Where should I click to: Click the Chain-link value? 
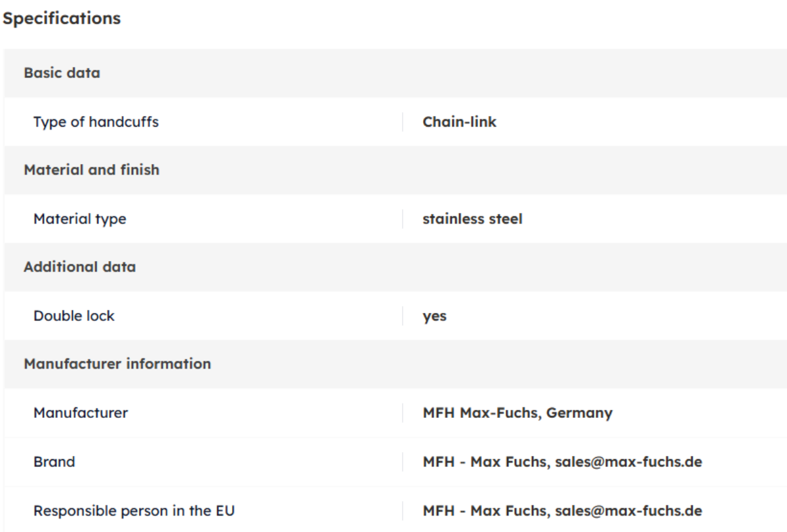pyautogui.click(x=459, y=122)
